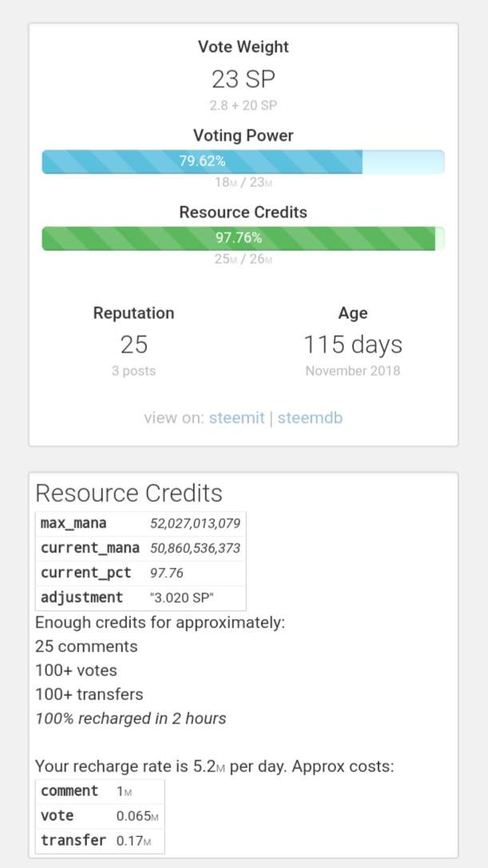The height and width of the screenshot is (868, 488).
Task: Open the steemdb link
Action: [x=310, y=418]
